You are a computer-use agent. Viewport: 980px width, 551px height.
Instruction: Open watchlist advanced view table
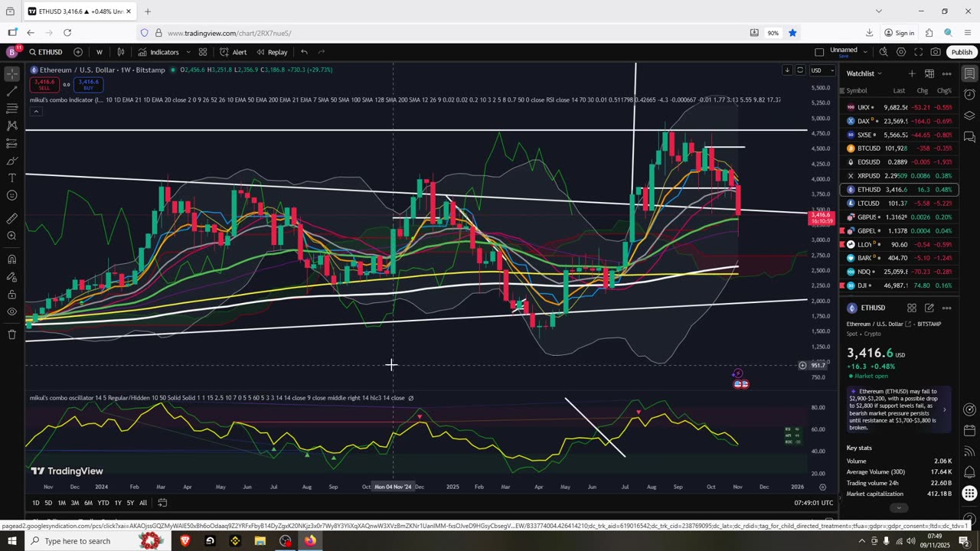pos(929,73)
